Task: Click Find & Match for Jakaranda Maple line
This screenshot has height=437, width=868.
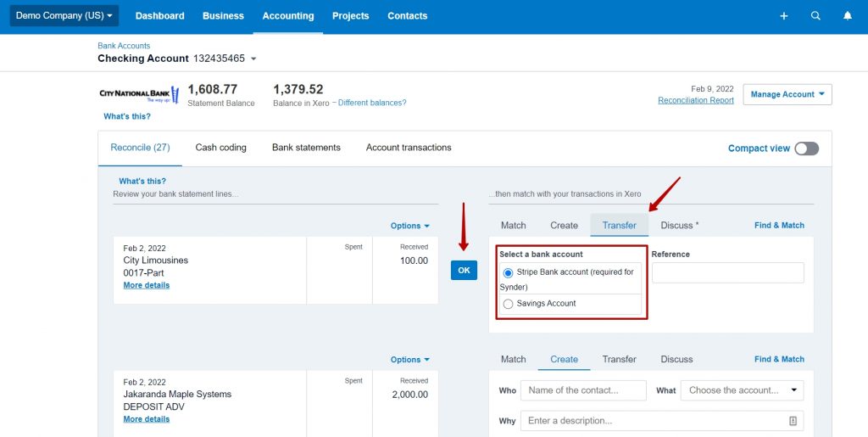Action: click(780, 360)
